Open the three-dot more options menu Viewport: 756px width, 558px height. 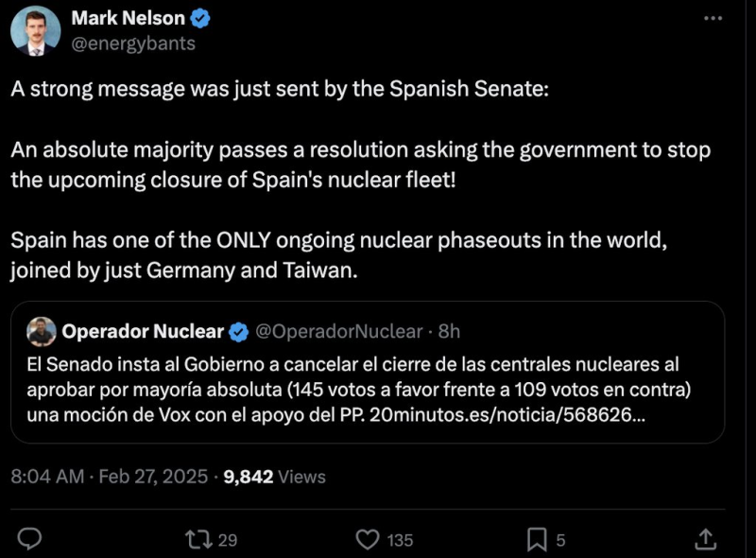pos(713,18)
